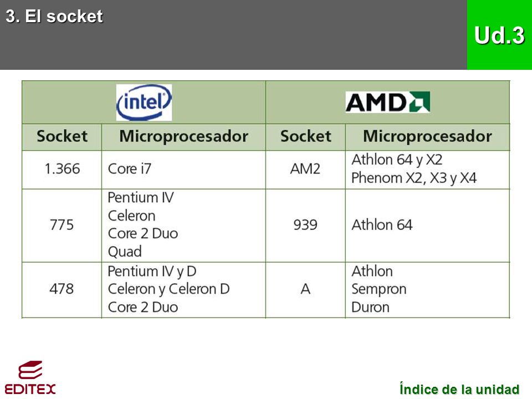Select the socket A cell
Viewport: 532px width, 399px height.
pyautogui.click(x=305, y=290)
